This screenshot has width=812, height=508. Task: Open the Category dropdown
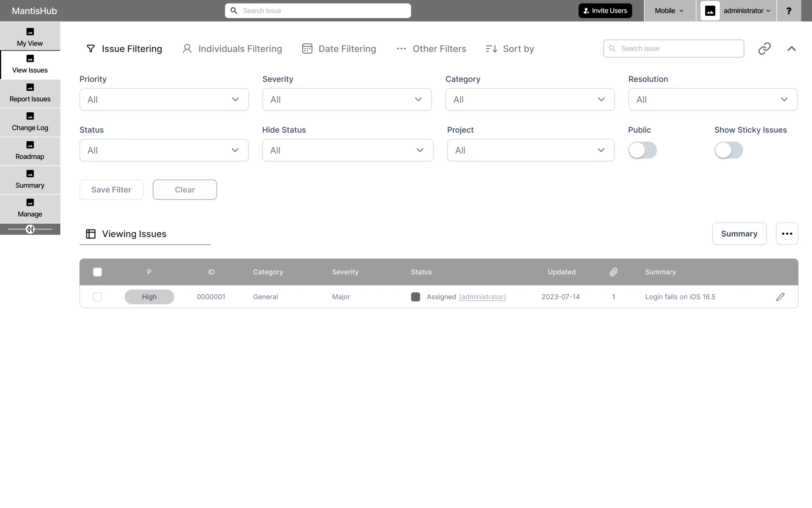(x=530, y=99)
